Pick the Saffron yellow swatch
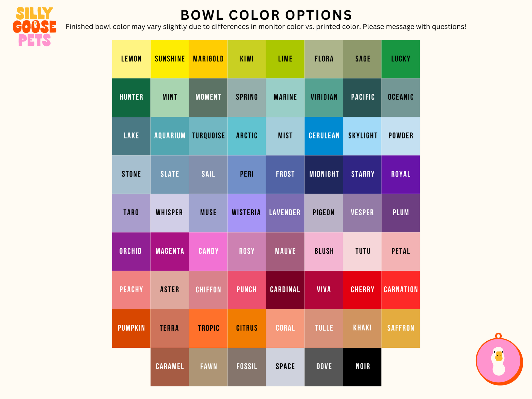Screen dimensions: 532x399 [x=401, y=328]
